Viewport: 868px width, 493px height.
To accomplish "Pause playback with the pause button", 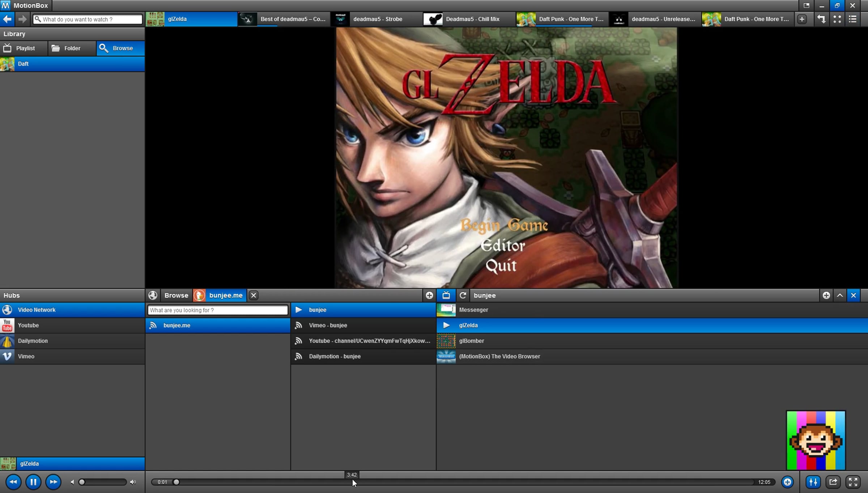I will (33, 482).
